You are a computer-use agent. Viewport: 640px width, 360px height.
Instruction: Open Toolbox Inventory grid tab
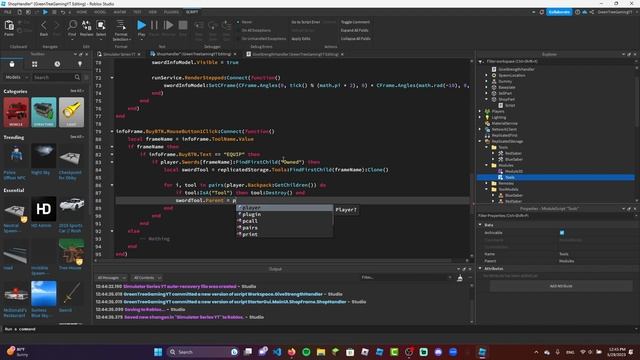(35, 64)
